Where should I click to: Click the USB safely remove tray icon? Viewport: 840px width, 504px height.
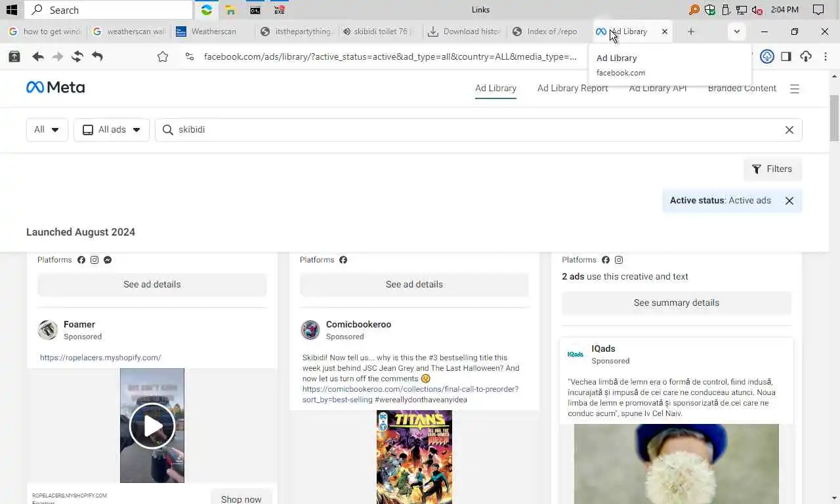coord(726,10)
